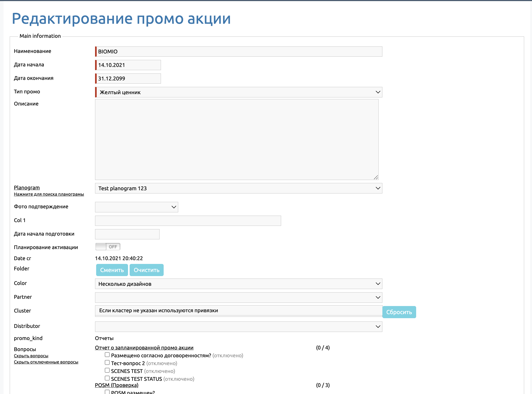
Task: Open the Тип промо dropdown
Action: pos(238,92)
